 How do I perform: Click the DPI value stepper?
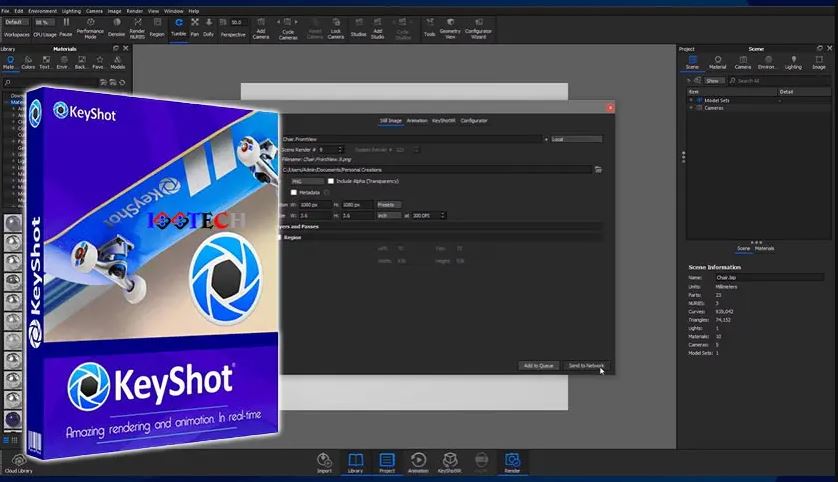pos(442,215)
